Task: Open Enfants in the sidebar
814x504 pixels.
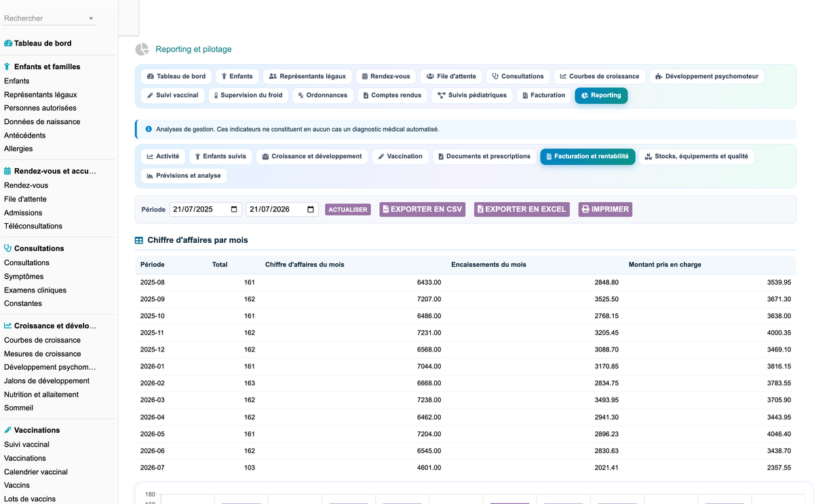Action: click(17, 81)
